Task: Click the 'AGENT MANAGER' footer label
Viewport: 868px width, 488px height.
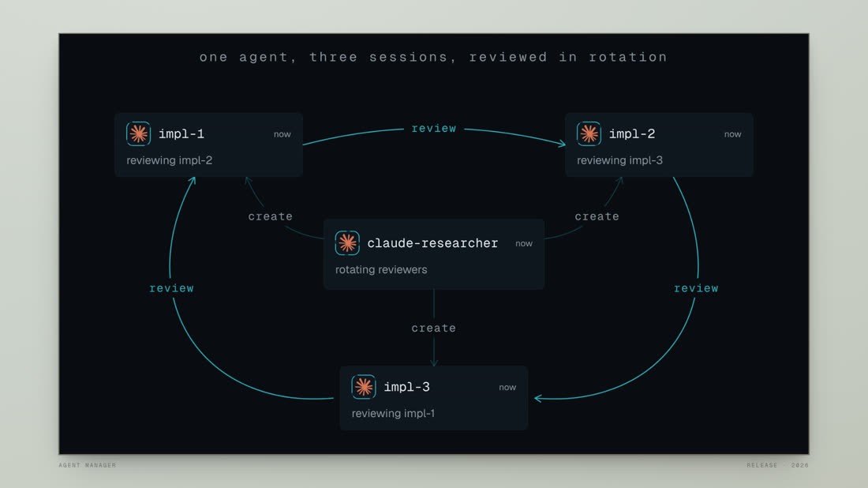Action: tap(88, 465)
